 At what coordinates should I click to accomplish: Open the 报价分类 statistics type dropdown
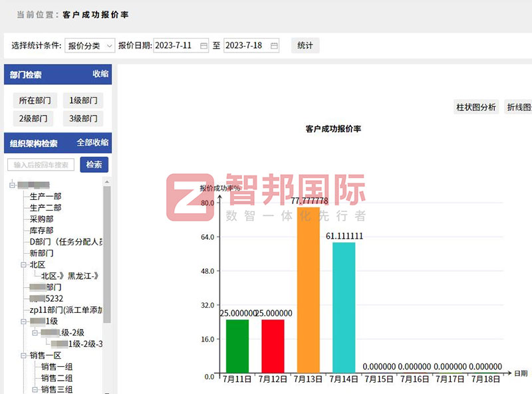(90, 45)
